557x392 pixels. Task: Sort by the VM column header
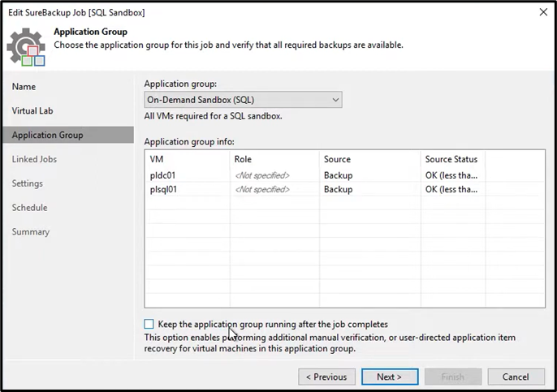(188, 159)
